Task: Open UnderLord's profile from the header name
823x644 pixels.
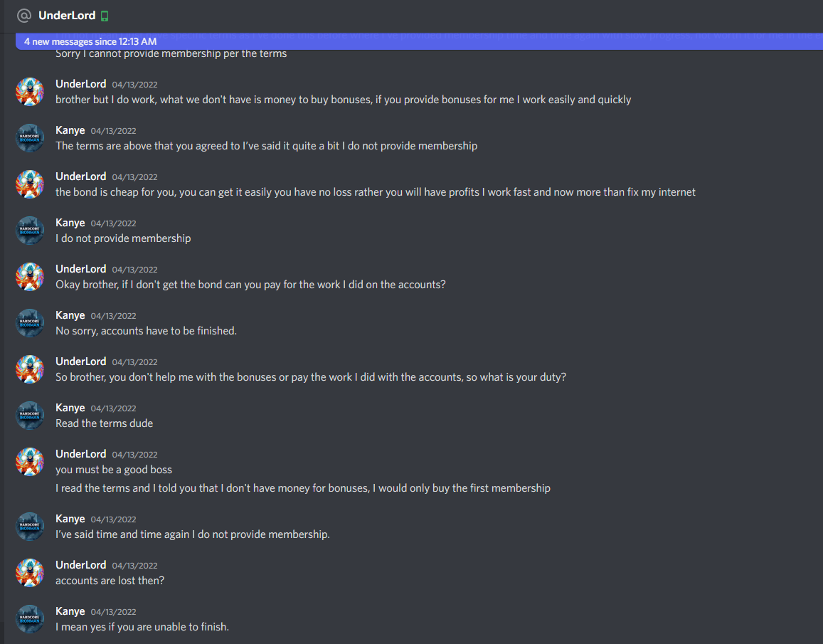Action: pyautogui.click(x=67, y=15)
